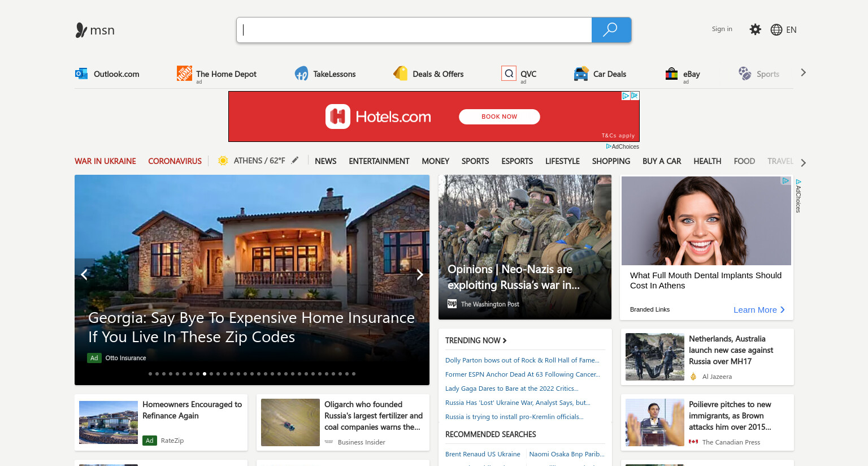Click The Canadian Press flag icon
Image resolution: width=868 pixels, height=466 pixels.
pos(693,442)
